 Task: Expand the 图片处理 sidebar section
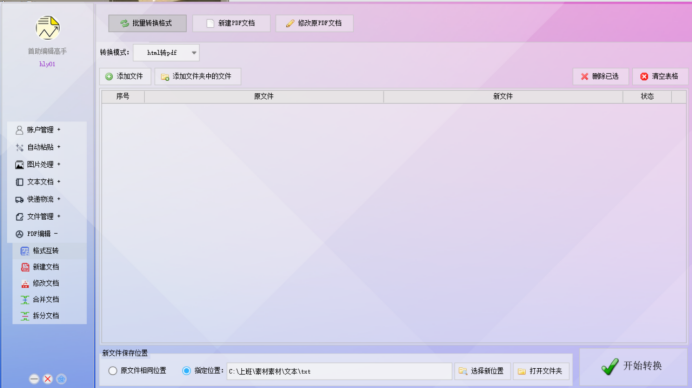point(47,164)
